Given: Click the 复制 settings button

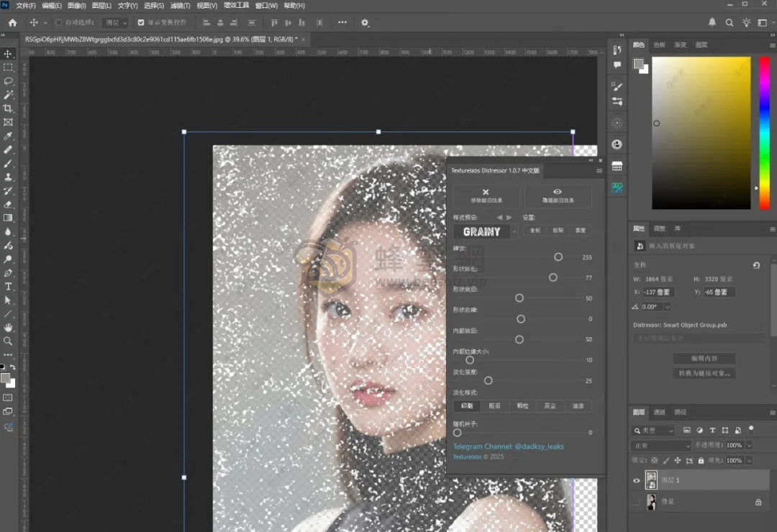Looking at the screenshot, I should tap(536, 230).
